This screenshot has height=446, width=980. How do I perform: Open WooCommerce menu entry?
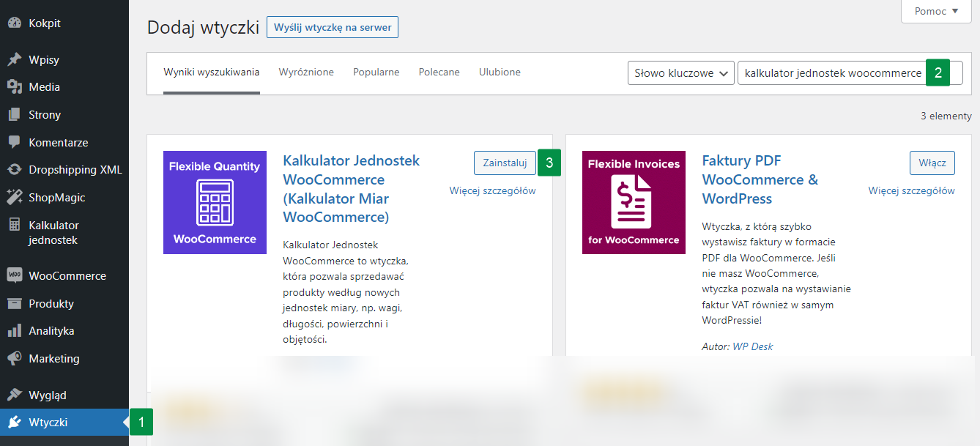64,275
